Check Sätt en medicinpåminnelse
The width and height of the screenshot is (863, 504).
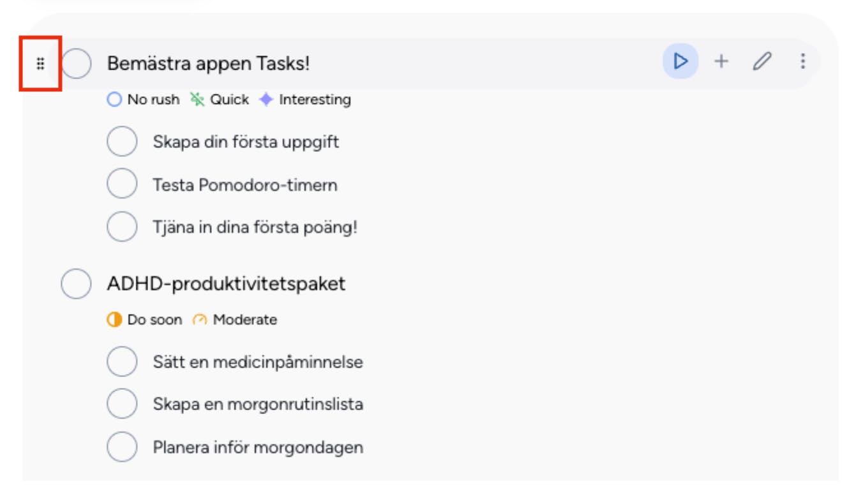tap(122, 362)
